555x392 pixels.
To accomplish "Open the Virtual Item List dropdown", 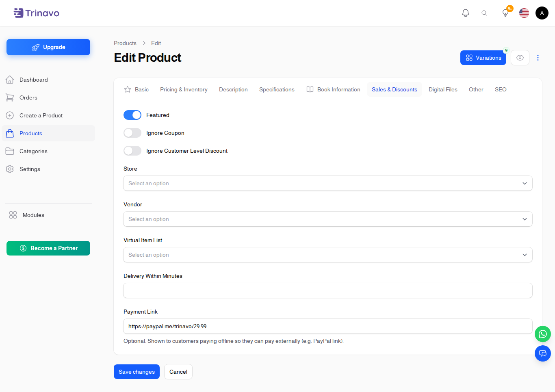I will [x=328, y=255].
